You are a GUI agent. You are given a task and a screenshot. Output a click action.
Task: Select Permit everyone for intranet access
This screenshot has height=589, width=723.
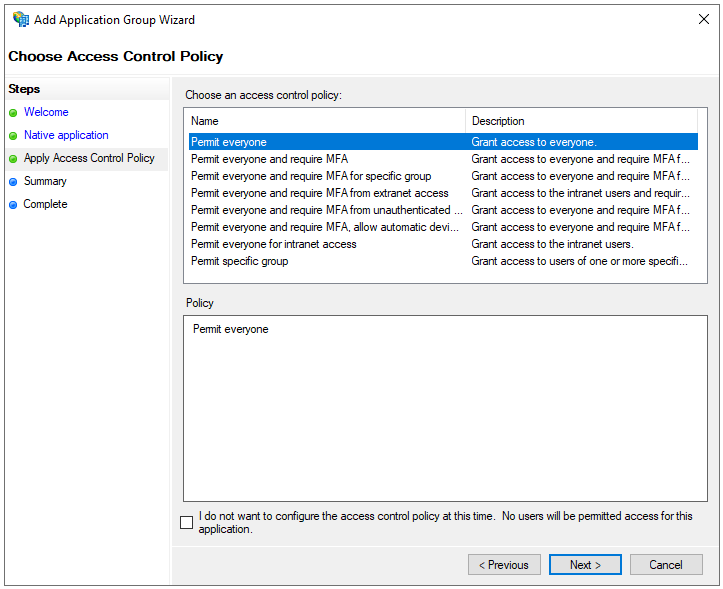click(x=273, y=244)
